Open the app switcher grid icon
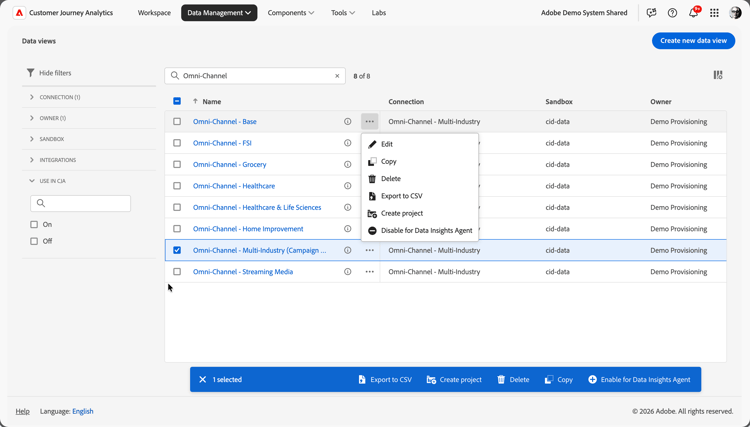This screenshot has width=750, height=427. tap(714, 13)
